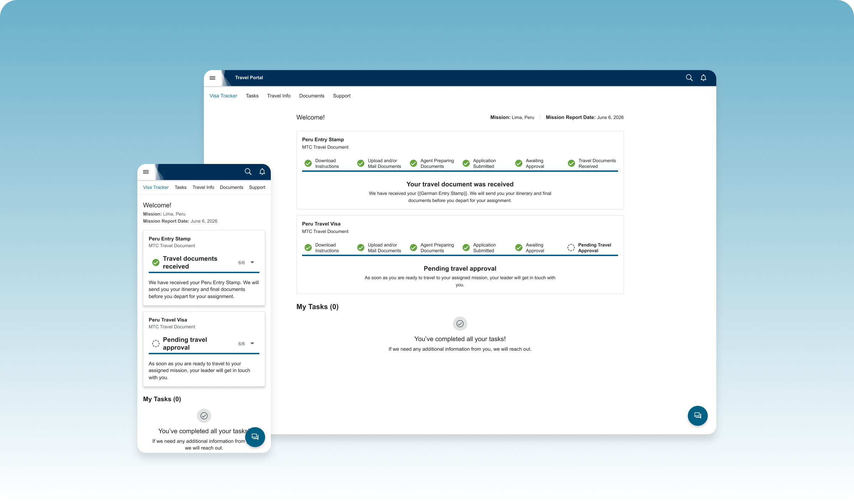Open the desktop Support tab

(x=342, y=96)
